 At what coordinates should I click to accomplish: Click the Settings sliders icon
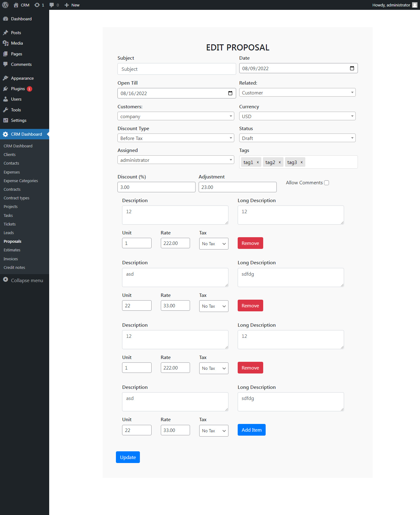[6, 120]
